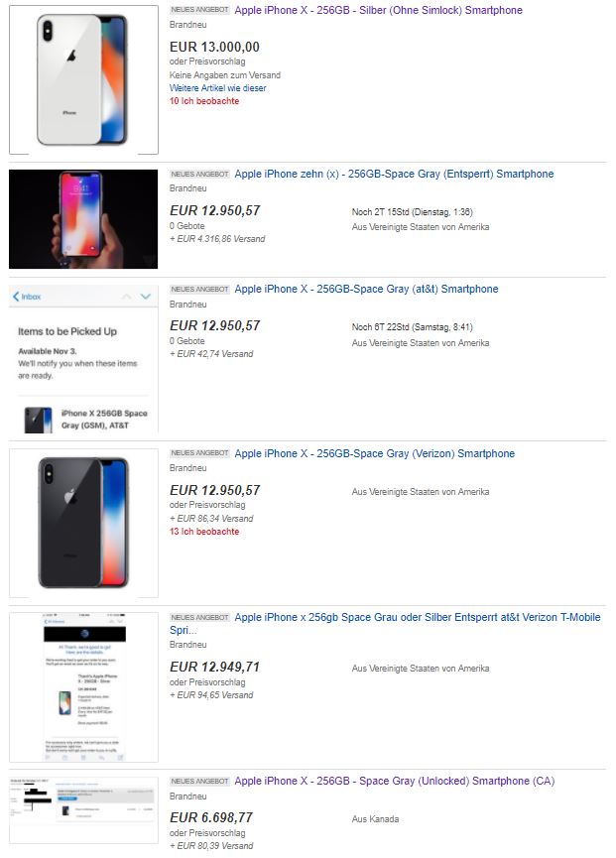Click the '10 Ich beobachte' watcher count
Viewport: 616px width, 858px height.
coord(204,101)
